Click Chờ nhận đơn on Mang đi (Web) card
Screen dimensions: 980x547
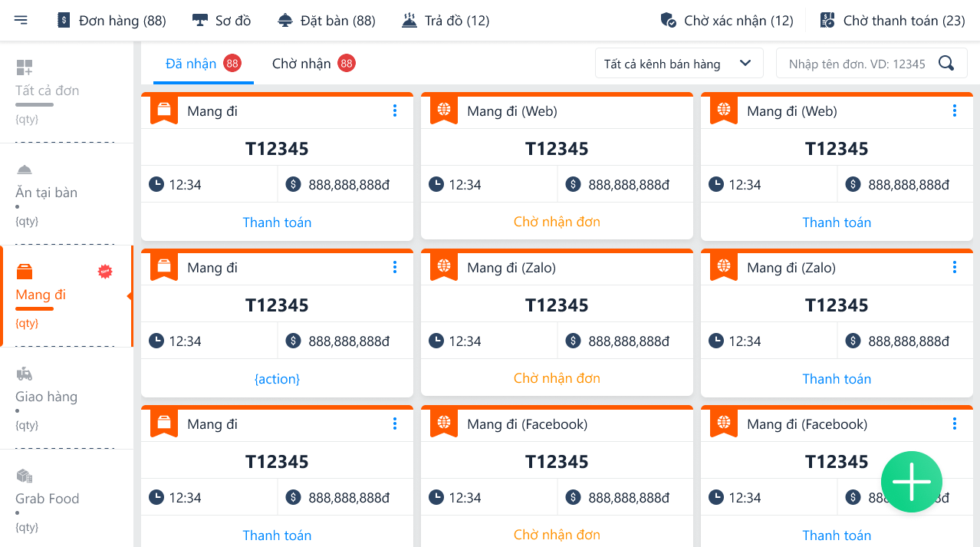tap(557, 222)
